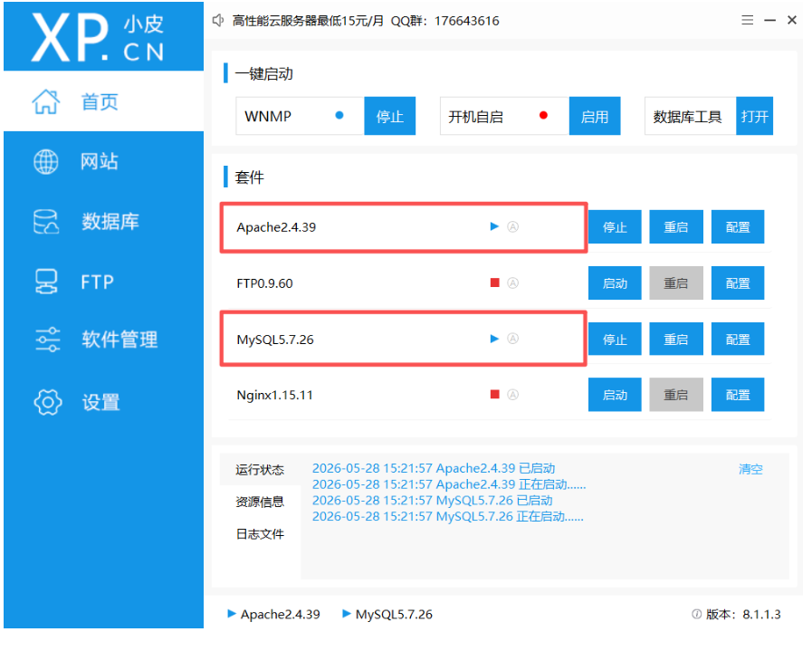Click the speaker announcement icon
812x651 pixels.
(x=218, y=20)
